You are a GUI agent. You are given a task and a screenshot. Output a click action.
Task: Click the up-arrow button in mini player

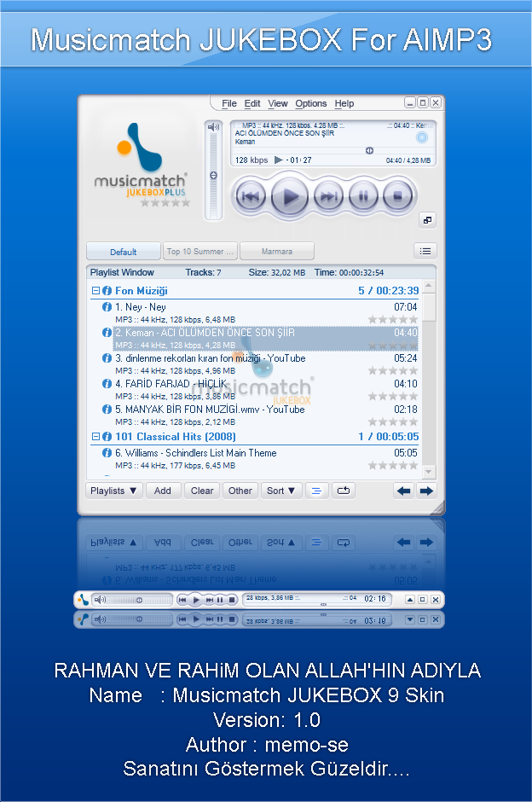click(x=410, y=600)
